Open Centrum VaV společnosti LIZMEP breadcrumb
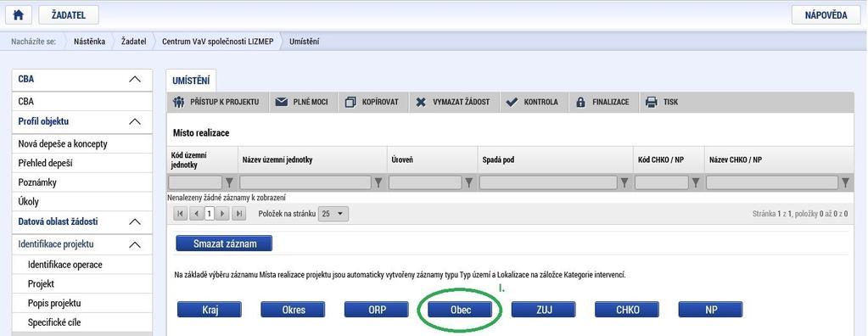This screenshot has width=868, height=336. (x=217, y=42)
